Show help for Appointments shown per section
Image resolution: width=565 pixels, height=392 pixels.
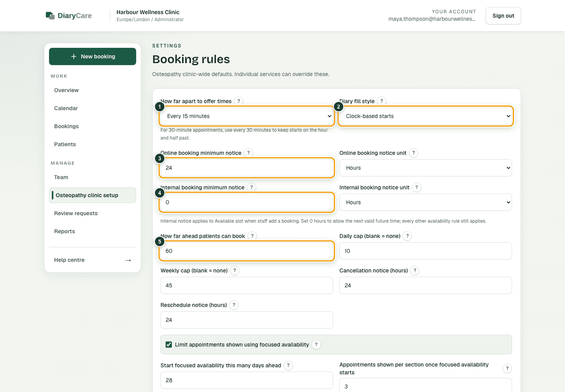[x=507, y=368]
